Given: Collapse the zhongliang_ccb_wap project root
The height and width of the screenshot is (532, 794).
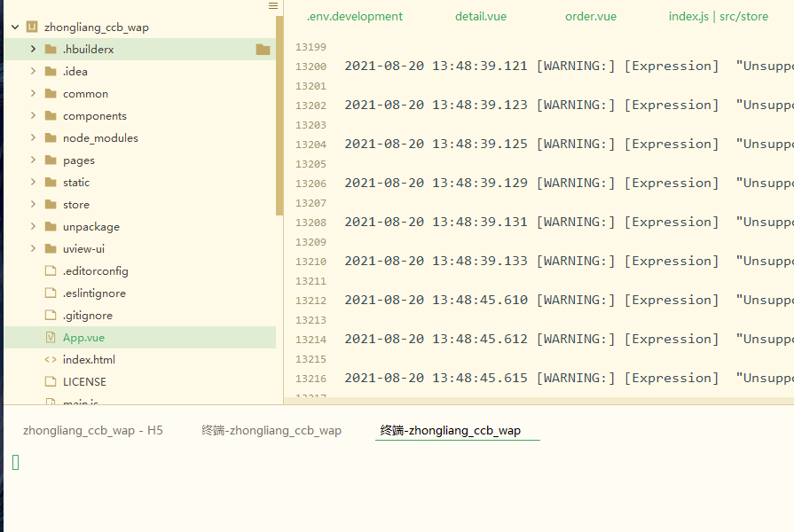Looking at the screenshot, I should 15,27.
